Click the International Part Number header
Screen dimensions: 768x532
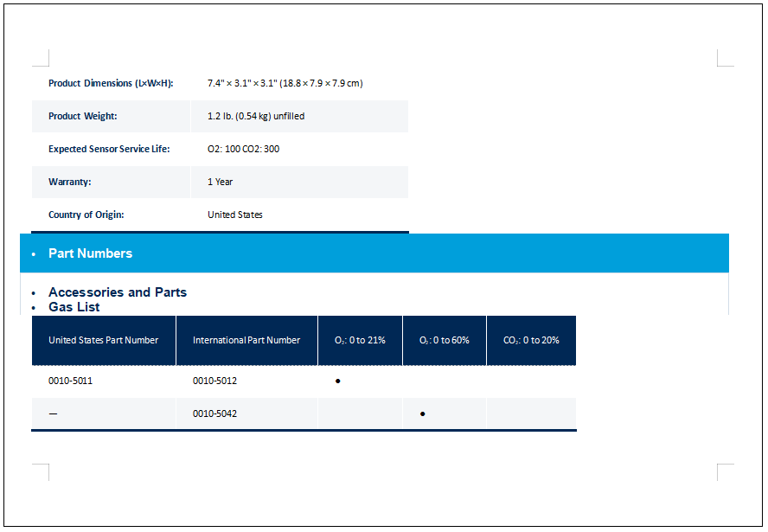[x=246, y=340]
